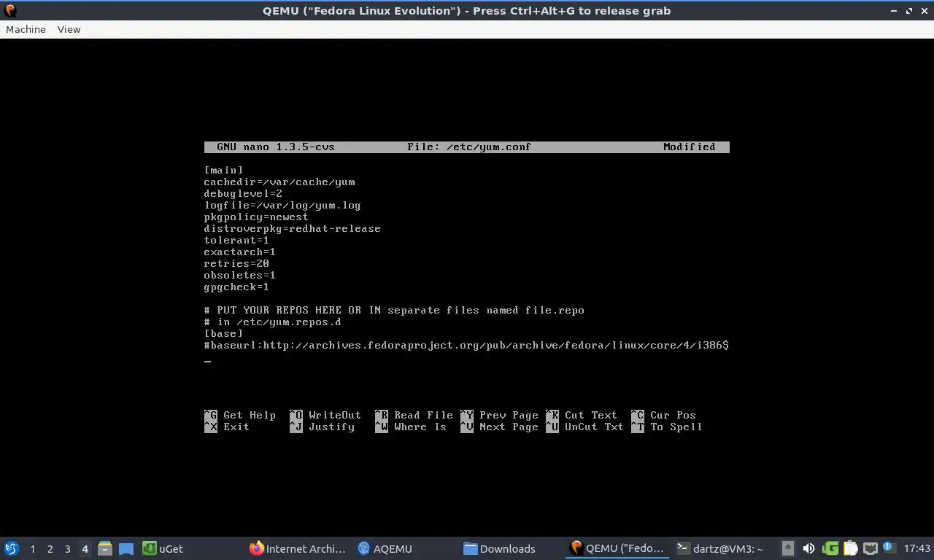This screenshot has height=560, width=934.
Task: Open the View menu in QEMU
Action: (x=69, y=29)
